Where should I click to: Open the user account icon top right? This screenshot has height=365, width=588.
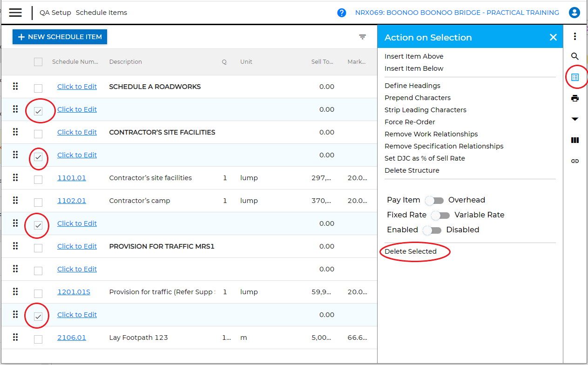tap(574, 12)
